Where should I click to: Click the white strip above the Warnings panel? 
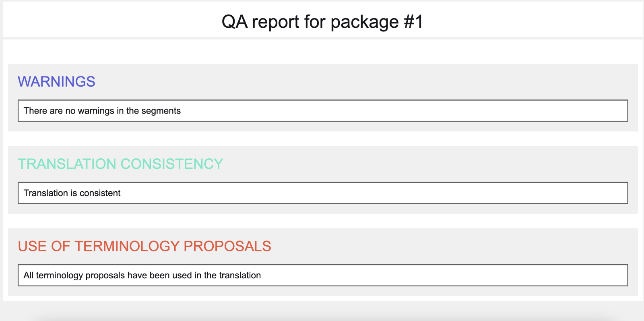coord(323,52)
